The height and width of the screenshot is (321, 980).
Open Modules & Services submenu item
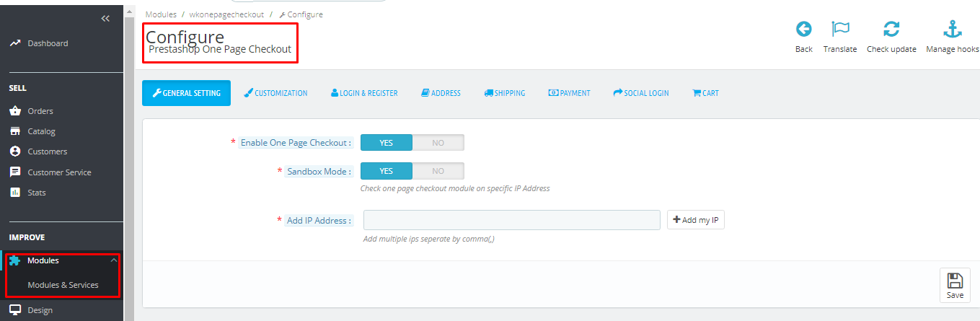(x=63, y=285)
